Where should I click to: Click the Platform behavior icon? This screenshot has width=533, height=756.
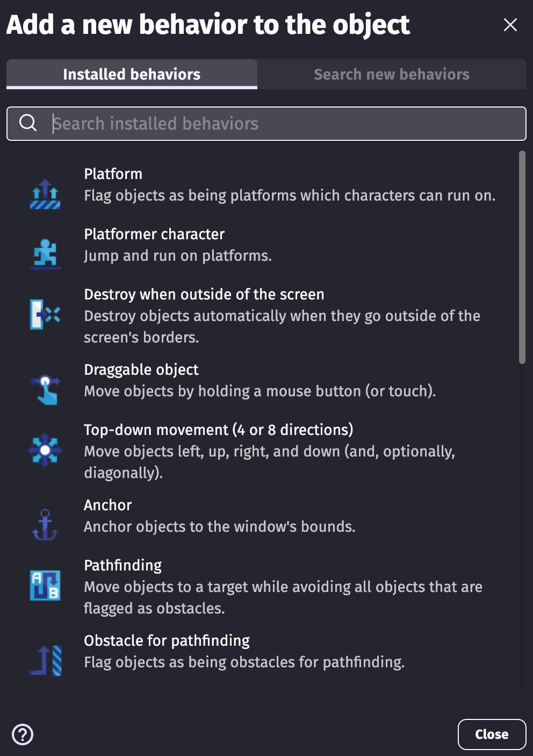tap(45, 194)
